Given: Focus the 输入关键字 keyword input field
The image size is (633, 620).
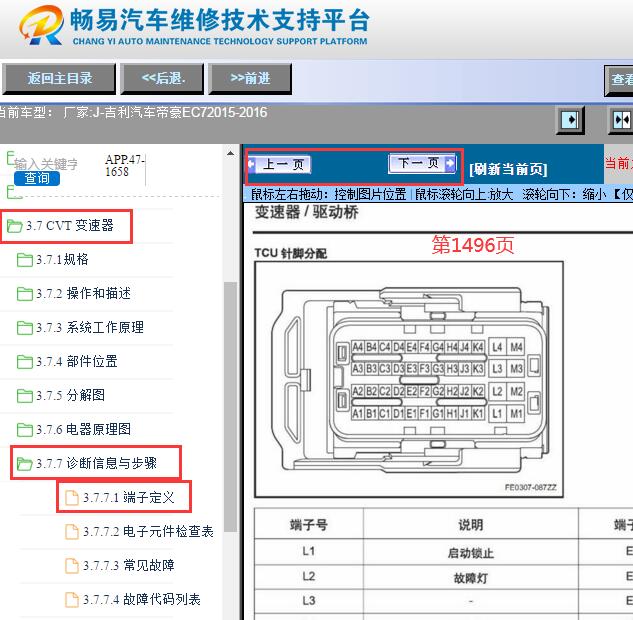Looking at the screenshot, I should [46, 164].
